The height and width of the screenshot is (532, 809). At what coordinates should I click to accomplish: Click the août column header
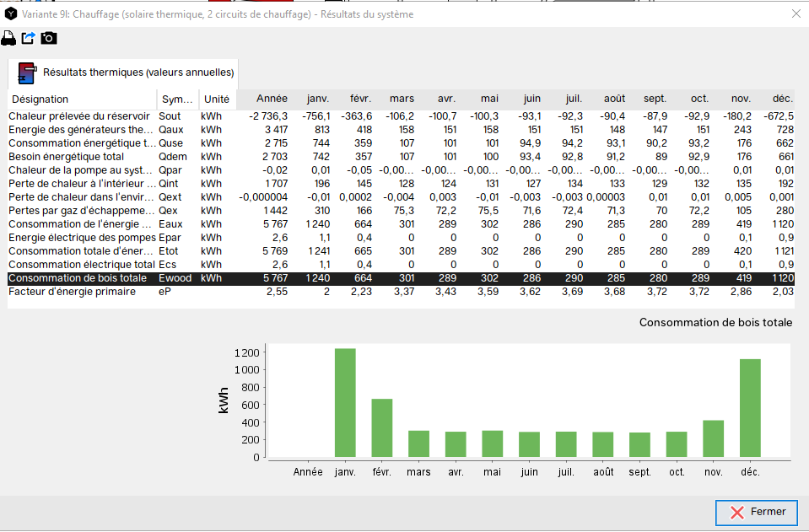point(607,99)
